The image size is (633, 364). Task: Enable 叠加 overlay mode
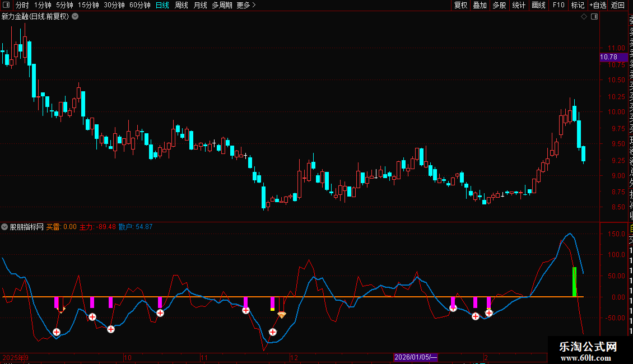pyautogui.click(x=480, y=5)
